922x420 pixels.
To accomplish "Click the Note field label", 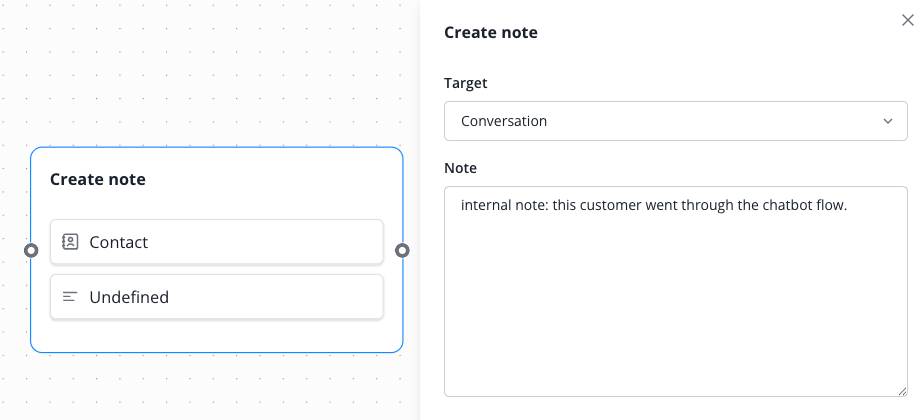I will pyautogui.click(x=461, y=168).
